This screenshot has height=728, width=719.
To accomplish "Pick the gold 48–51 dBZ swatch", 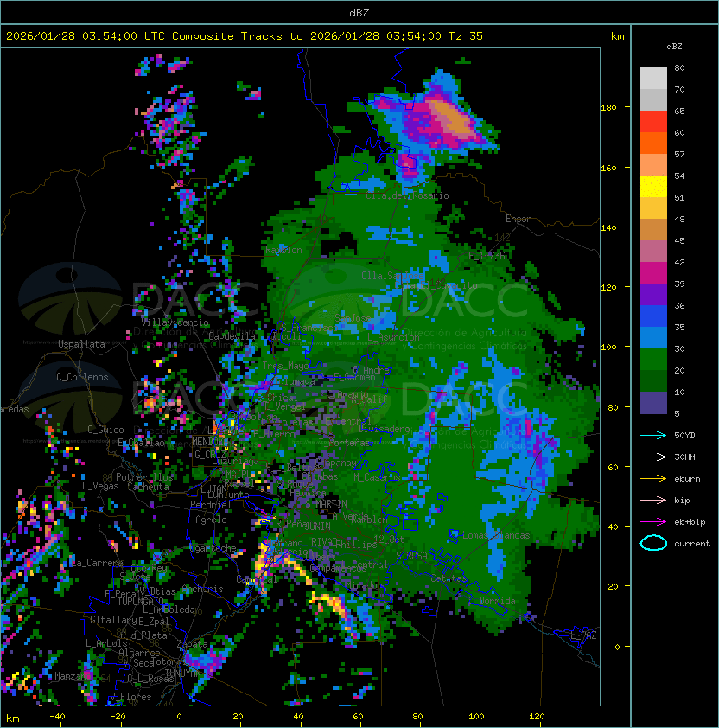I will coord(653,208).
